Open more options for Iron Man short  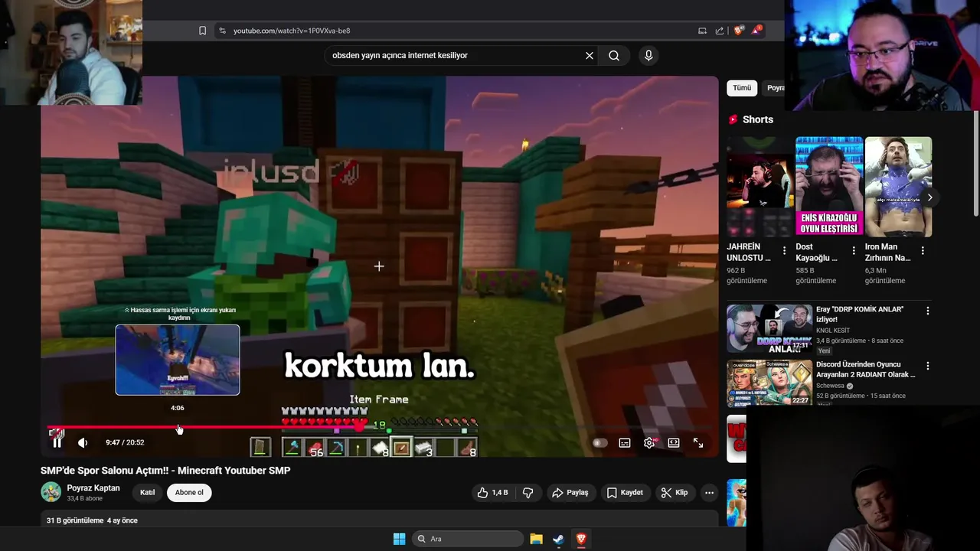point(923,251)
